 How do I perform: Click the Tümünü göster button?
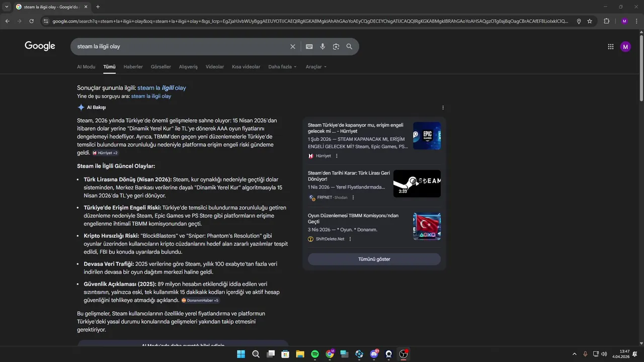pyautogui.click(x=374, y=259)
